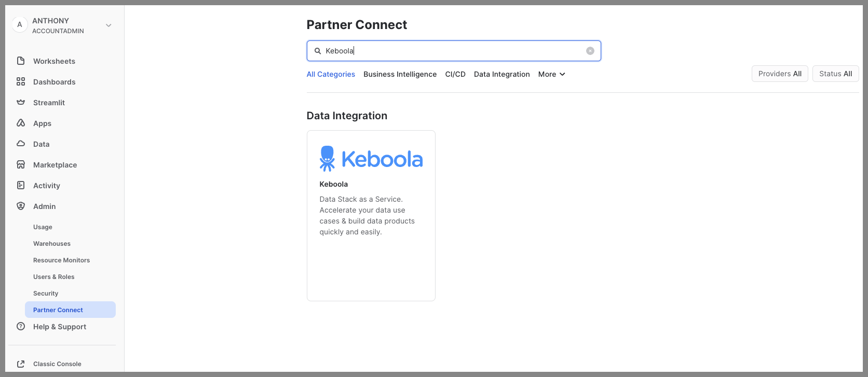868x377 pixels.
Task: Click the Streamlit crown icon
Action: [x=21, y=102]
